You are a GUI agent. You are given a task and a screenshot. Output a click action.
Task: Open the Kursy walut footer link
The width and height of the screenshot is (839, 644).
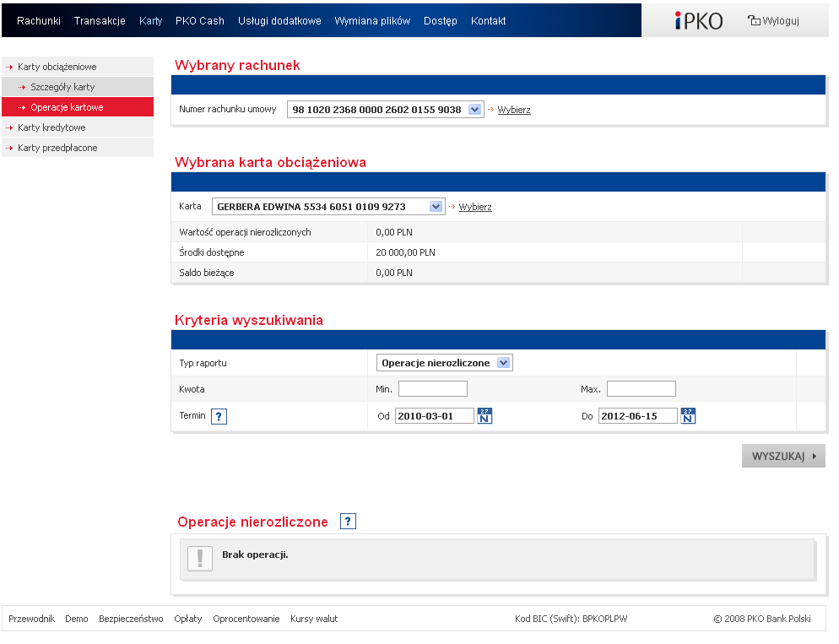click(314, 619)
